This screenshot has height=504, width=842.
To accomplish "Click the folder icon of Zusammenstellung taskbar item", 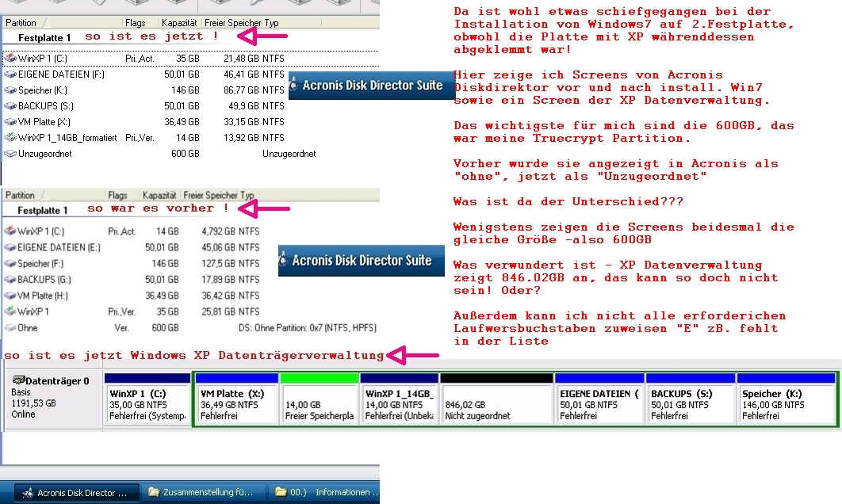I will [x=154, y=491].
